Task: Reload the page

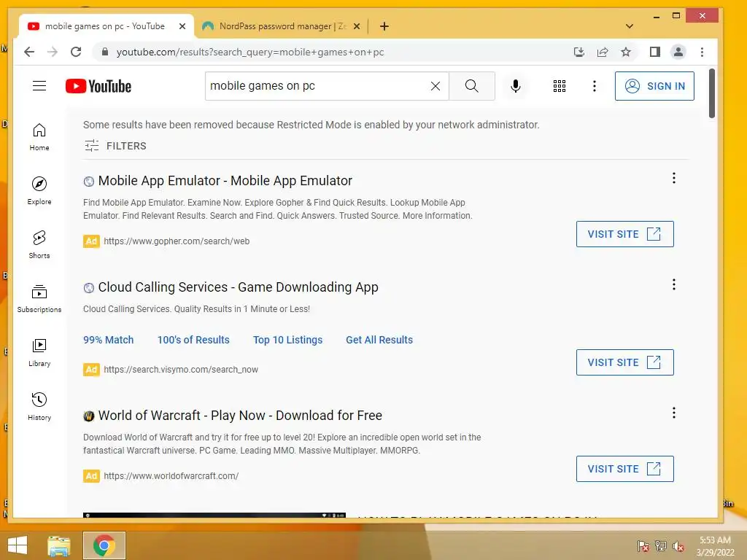Action: click(x=76, y=52)
